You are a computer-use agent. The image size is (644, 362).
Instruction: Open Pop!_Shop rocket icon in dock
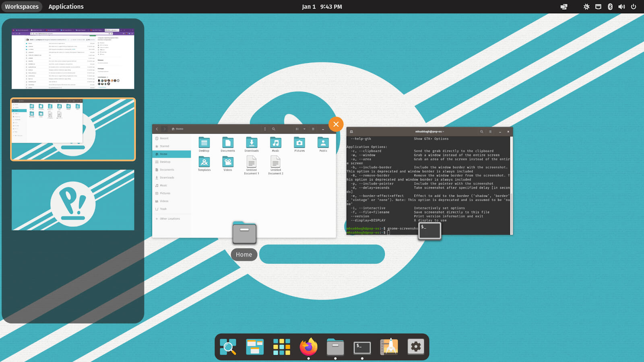click(389, 347)
